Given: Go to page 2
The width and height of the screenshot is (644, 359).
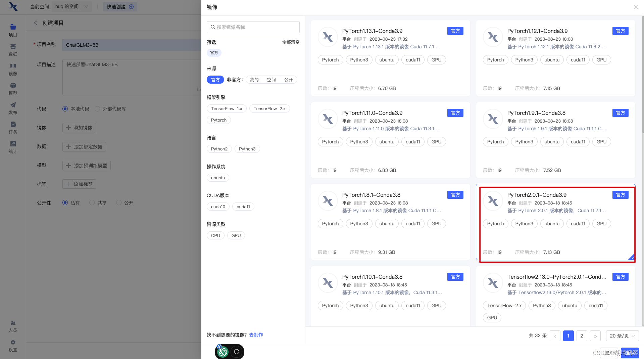Looking at the screenshot, I should pos(582,336).
